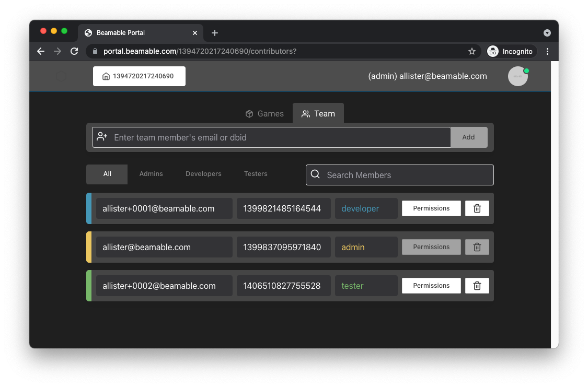Click the browser back arrow

click(x=40, y=51)
